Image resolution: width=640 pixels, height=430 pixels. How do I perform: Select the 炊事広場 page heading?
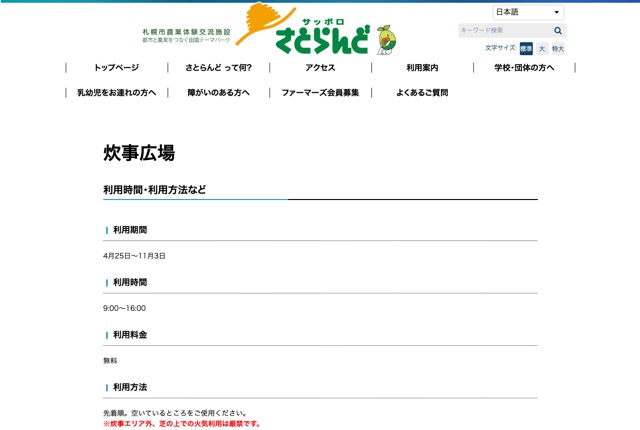coord(139,153)
